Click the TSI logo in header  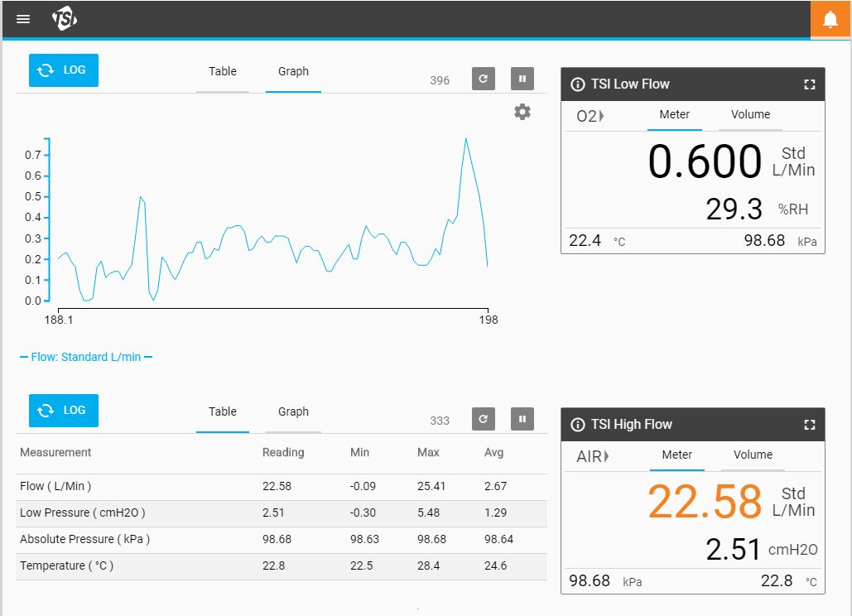[65, 19]
